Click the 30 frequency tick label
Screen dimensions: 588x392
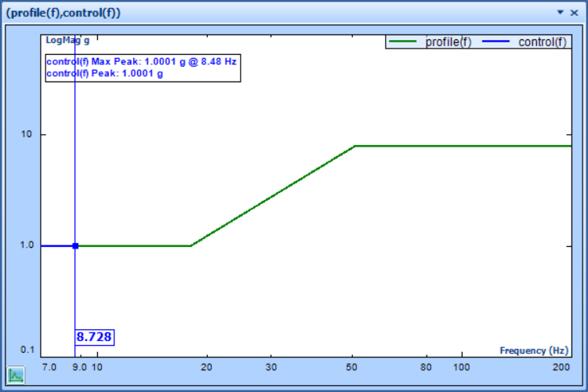[x=271, y=367]
